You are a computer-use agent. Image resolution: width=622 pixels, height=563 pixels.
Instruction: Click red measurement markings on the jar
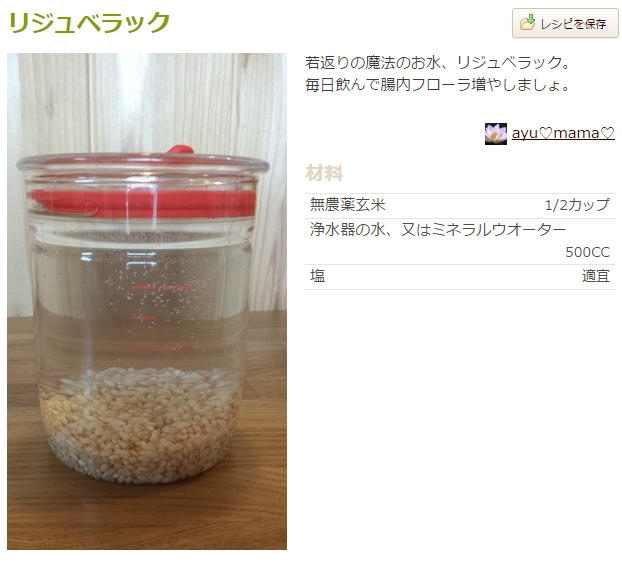[x=162, y=317]
